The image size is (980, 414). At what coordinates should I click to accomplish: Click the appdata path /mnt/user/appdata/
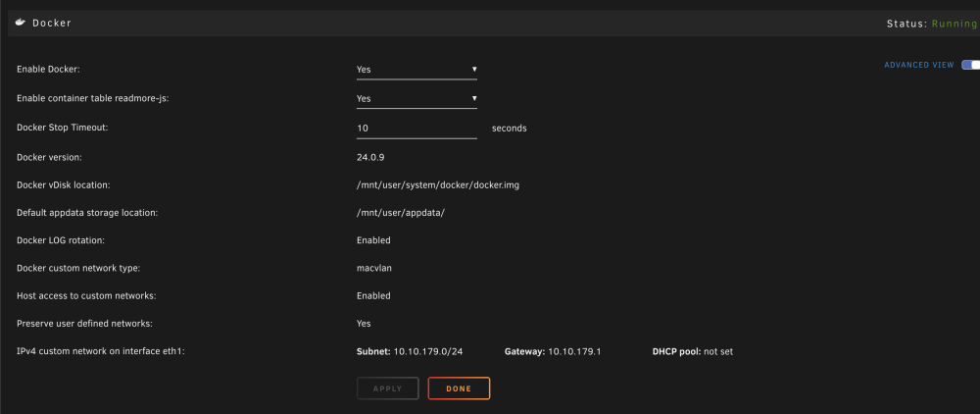pyautogui.click(x=400, y=213)
